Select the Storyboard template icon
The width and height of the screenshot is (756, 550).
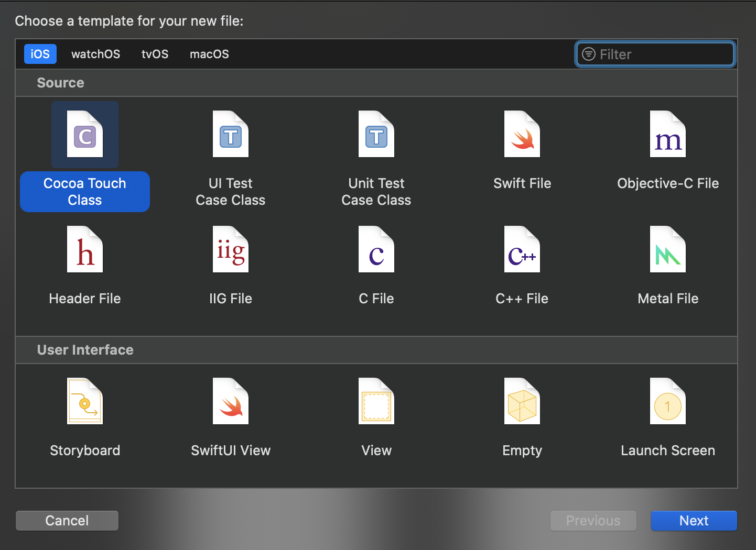coord(85,401)
